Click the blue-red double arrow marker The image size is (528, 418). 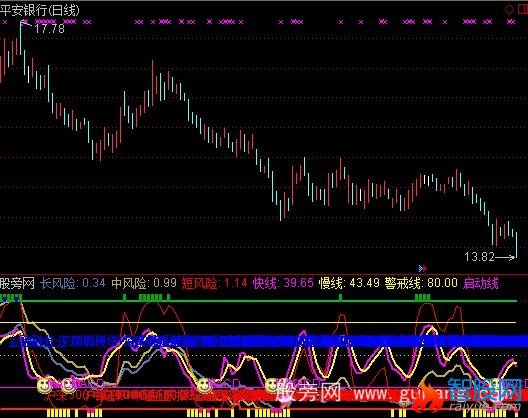[423, 268]
